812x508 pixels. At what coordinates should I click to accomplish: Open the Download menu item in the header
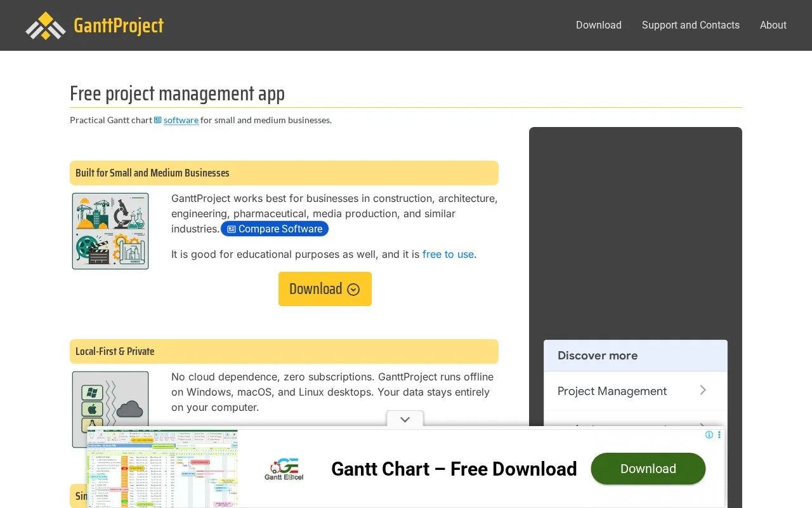[599, 25]
